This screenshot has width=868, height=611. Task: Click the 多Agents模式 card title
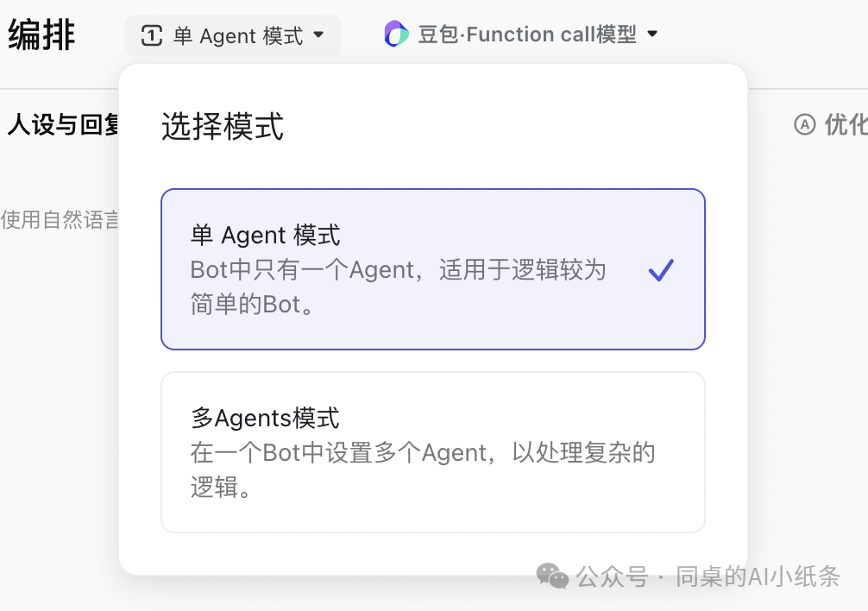[x=266, y=417]
